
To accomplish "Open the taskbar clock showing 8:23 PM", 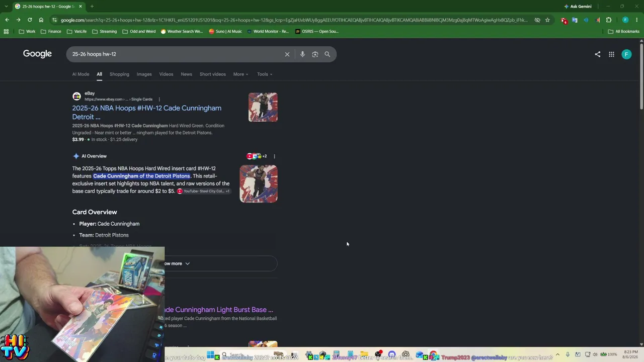I will pos(630,354).
